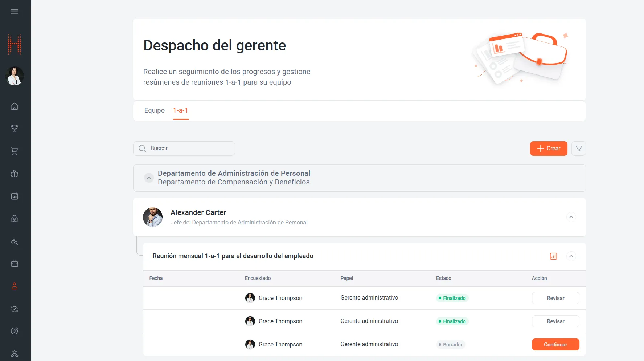Open the user profile avatar in sidebar

15,76
